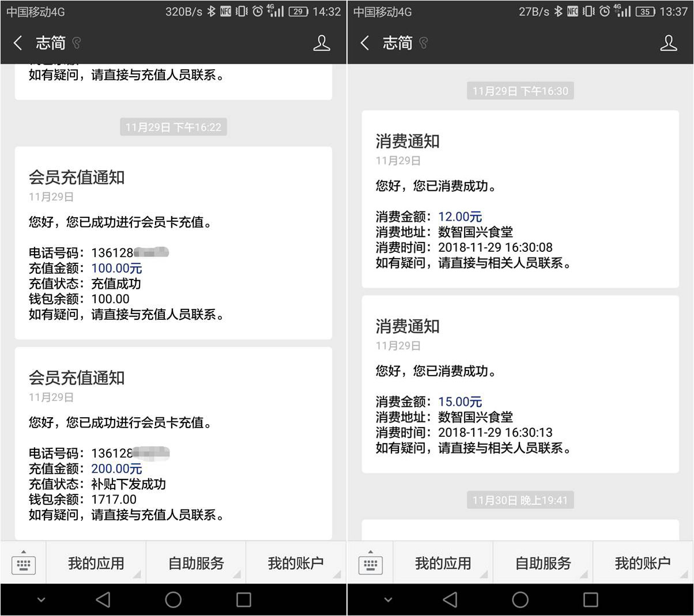Open profile icon in left chat header
694x616 pixels.
point(322,43)
